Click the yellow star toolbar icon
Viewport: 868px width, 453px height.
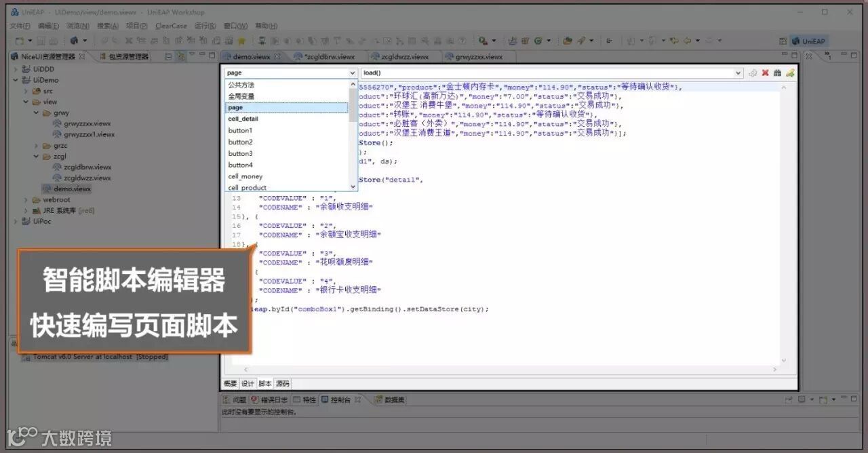point(242,41)
